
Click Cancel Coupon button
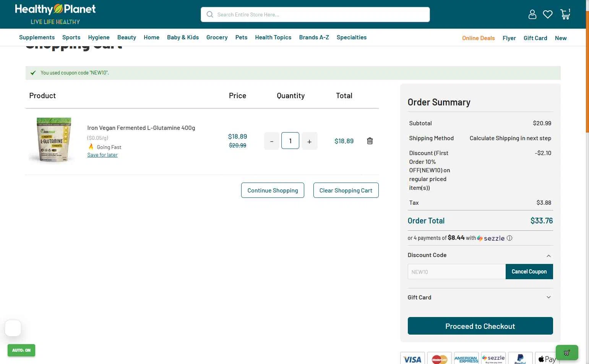coord(529,272)
